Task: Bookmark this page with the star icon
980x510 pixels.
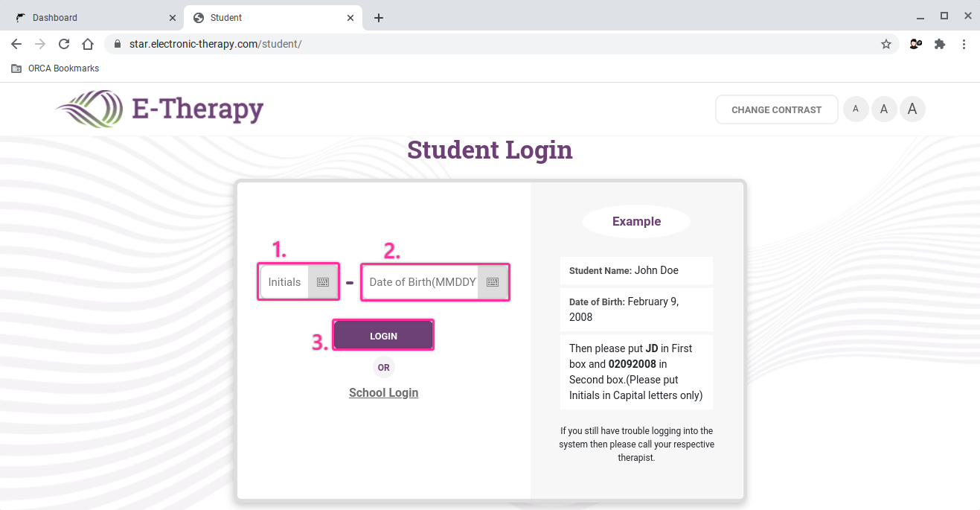Action: click(x=886, y=44)
